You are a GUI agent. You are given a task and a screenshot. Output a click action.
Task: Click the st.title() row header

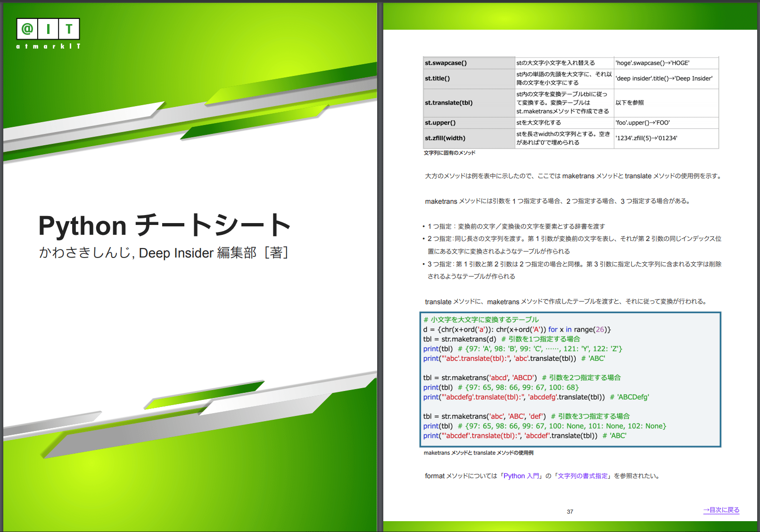click(x=438, y=78)
